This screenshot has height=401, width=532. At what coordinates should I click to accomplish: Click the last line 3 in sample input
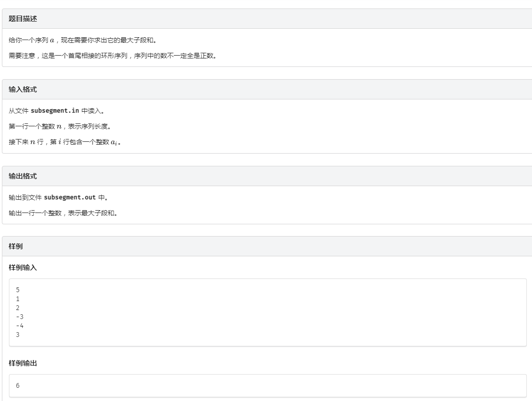(18, 335)
